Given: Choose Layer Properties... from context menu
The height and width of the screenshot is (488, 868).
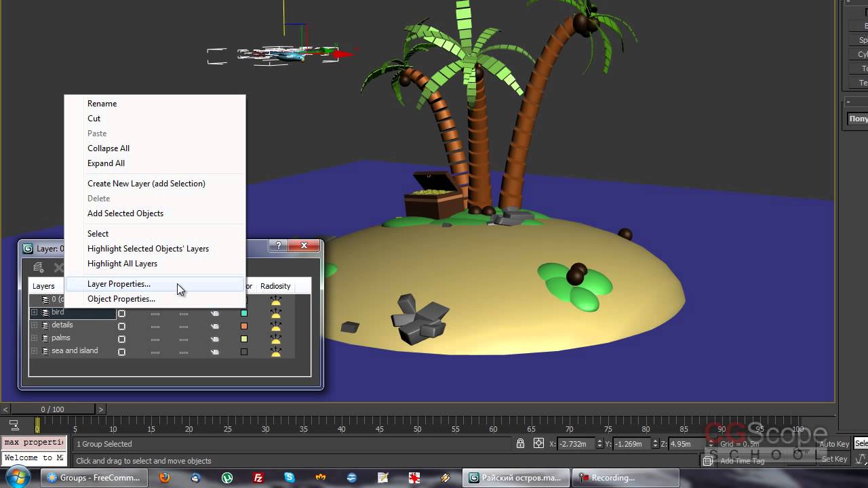Looking at the screenshot, I should 119,284.
